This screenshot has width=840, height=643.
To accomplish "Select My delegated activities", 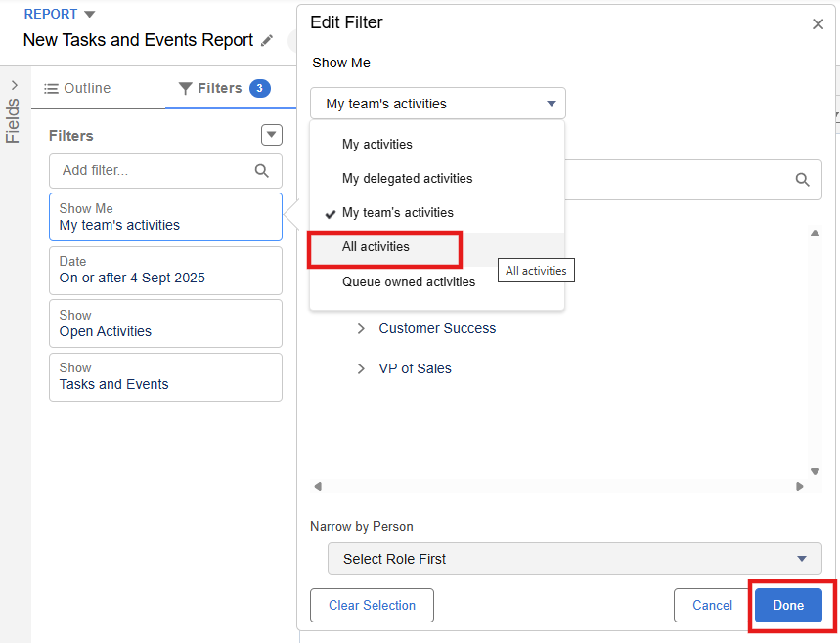I will click(407, 178).
